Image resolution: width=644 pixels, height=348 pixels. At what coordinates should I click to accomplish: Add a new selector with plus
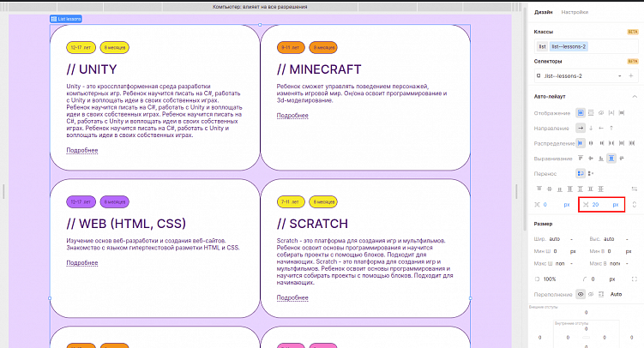tap(631, 76)
